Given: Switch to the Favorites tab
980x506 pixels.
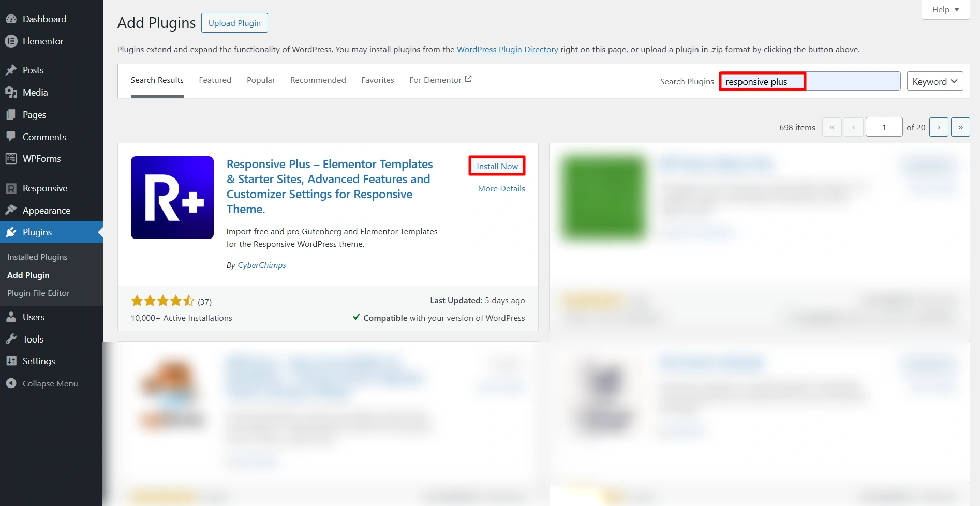Looking at the screenshot, I should point(378,80).
